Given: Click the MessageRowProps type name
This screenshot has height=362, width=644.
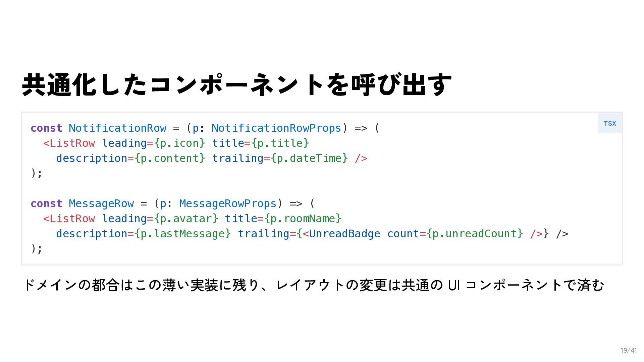Looking at the screenshot, I should coord(228,203).
